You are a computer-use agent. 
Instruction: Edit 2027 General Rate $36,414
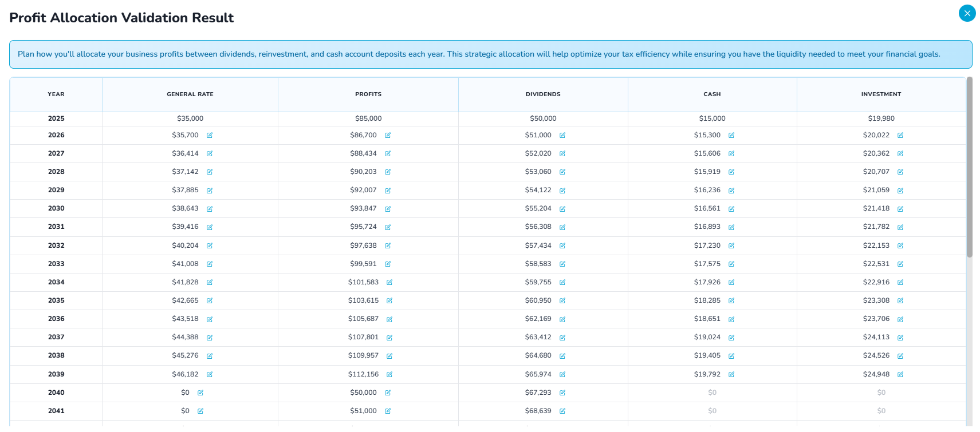(x=210, y=154)
